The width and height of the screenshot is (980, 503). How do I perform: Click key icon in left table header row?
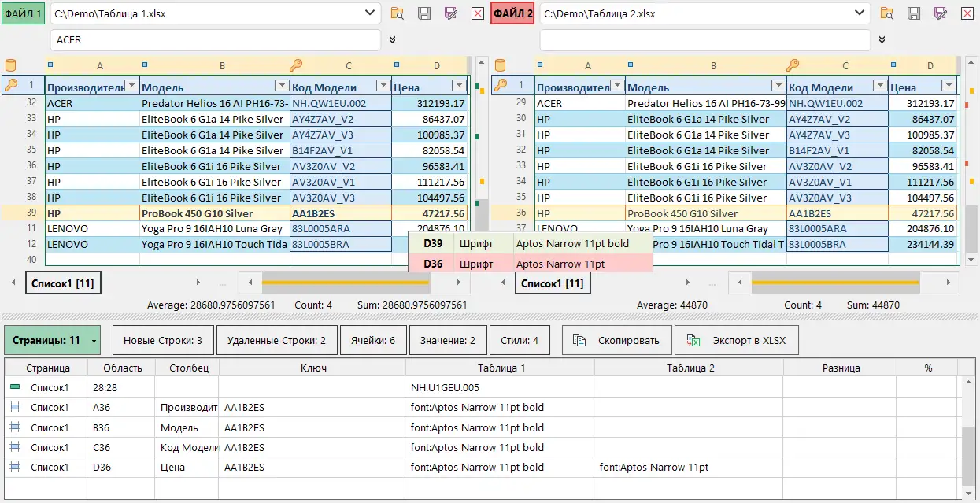point(11,85)
